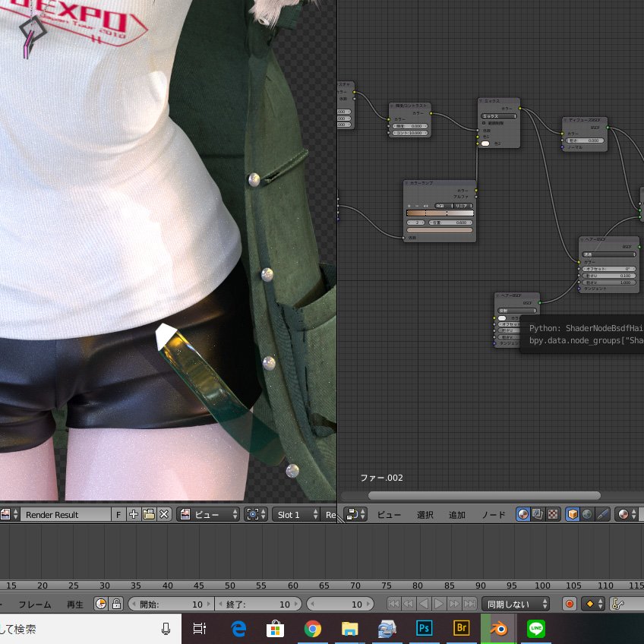Image resolution: width=644 pixels, height=644 pixels.
Task: Jump to the previous keyframe
Action: click(x=409, y=604)
